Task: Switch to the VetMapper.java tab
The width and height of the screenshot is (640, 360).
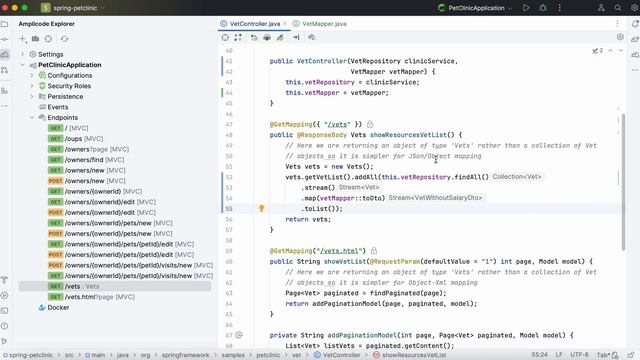Action: click(x=320, y=24)
